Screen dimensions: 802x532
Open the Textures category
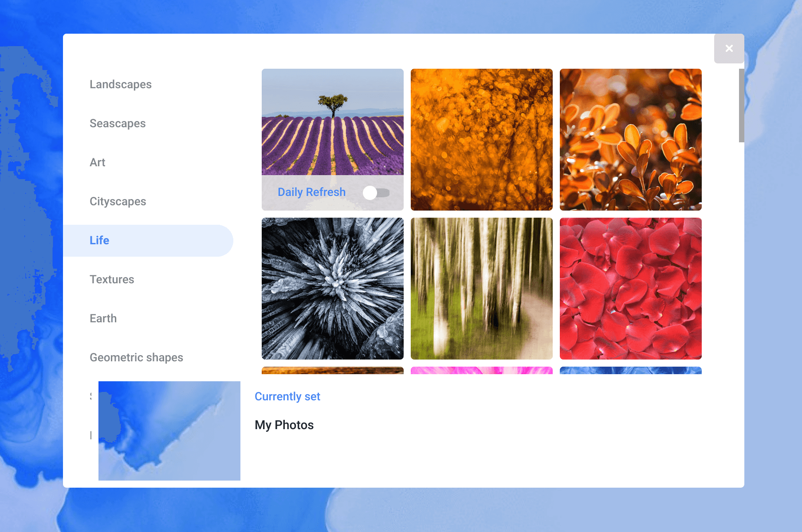[x=112, y=279]
